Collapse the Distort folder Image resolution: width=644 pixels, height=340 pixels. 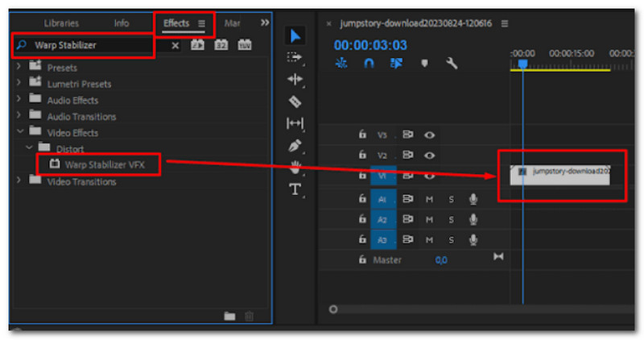[29, 147]
